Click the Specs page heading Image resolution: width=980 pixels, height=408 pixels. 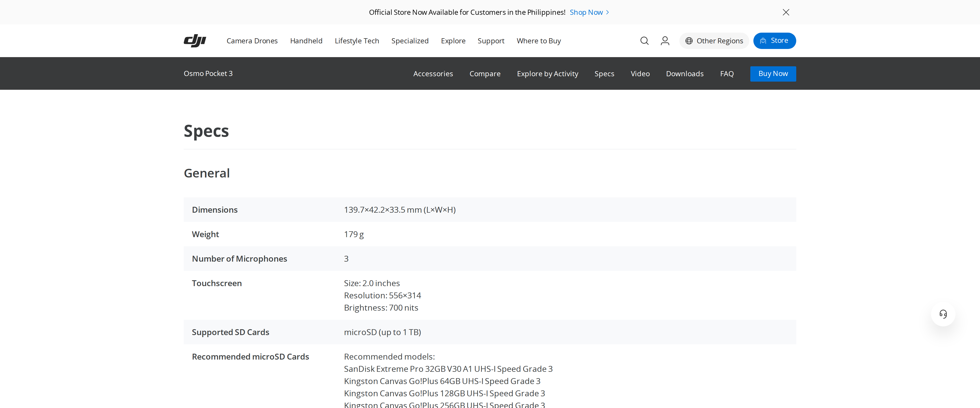pos(206,131)
